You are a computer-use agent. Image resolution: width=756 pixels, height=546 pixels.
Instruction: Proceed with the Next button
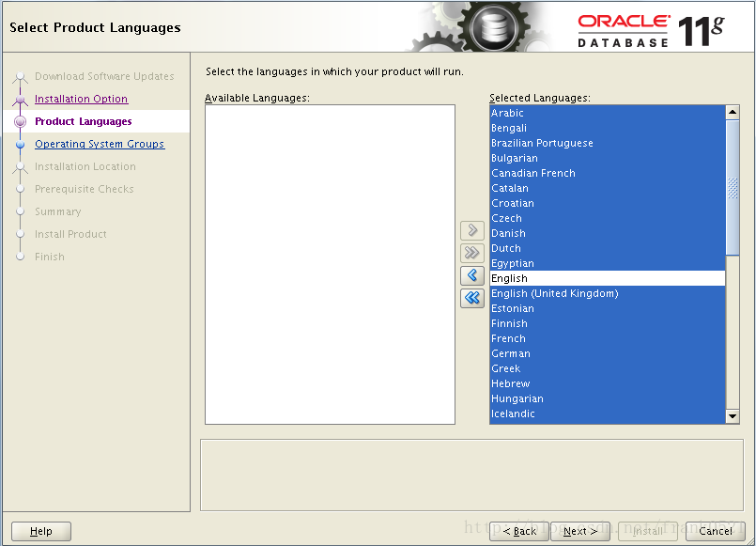click(580, 531)
